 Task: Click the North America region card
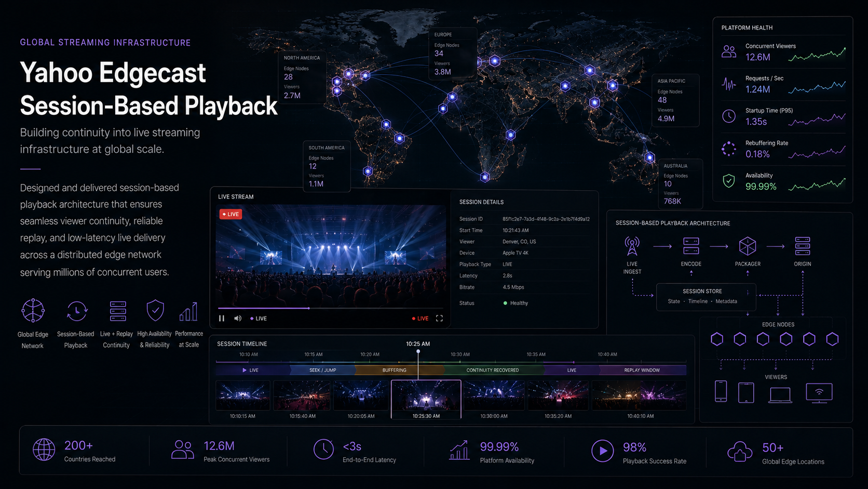pos(303,77)
